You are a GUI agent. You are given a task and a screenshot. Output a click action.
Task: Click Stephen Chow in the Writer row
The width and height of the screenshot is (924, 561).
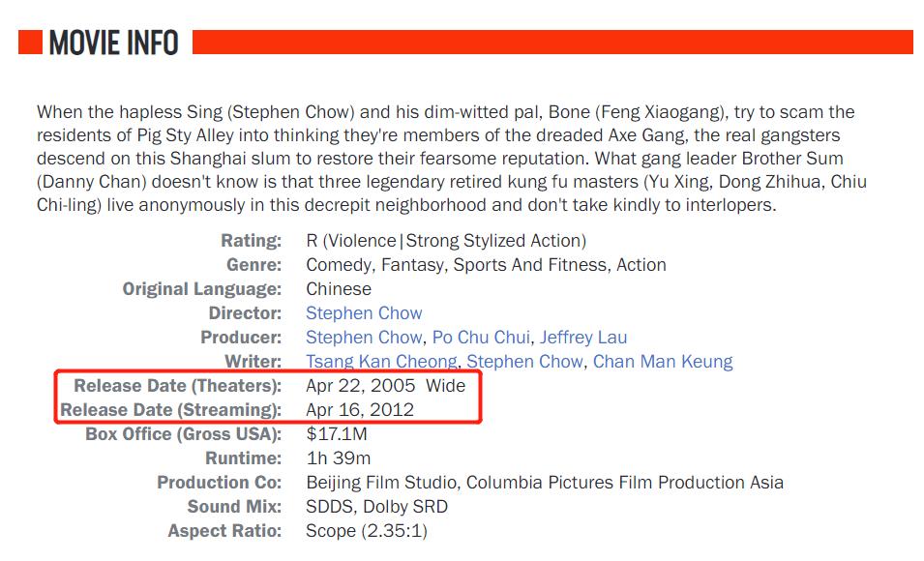[x=525, y=362]
